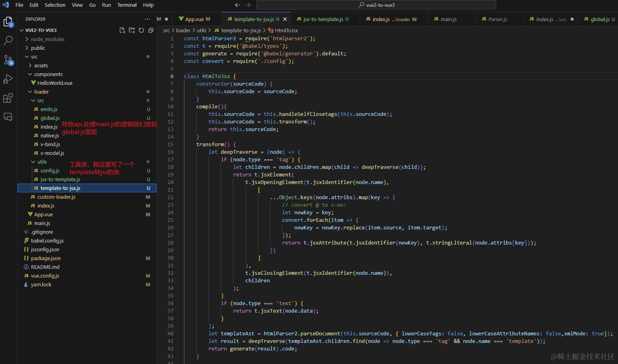
Task: Click the loader breadcrumb segment
Action: click(183, 30)
